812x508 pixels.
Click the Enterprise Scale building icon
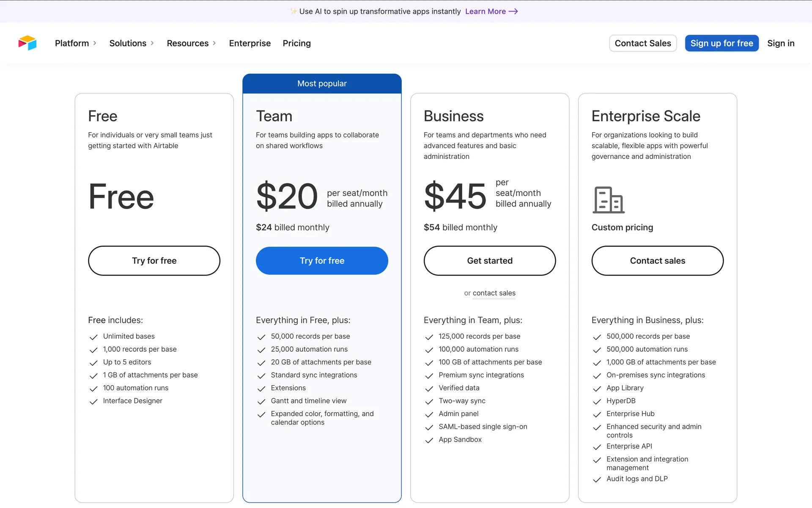(608, 199)
